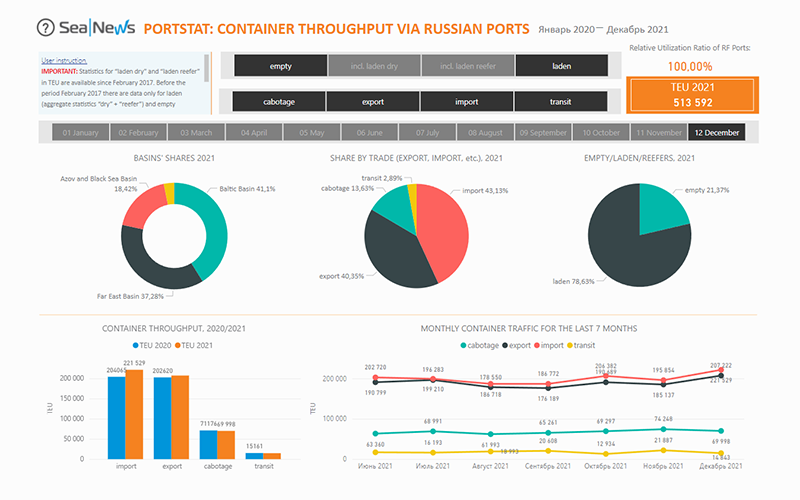
Task: Select month 09 September
Action: pyautogui.click(x=543, y=132)
